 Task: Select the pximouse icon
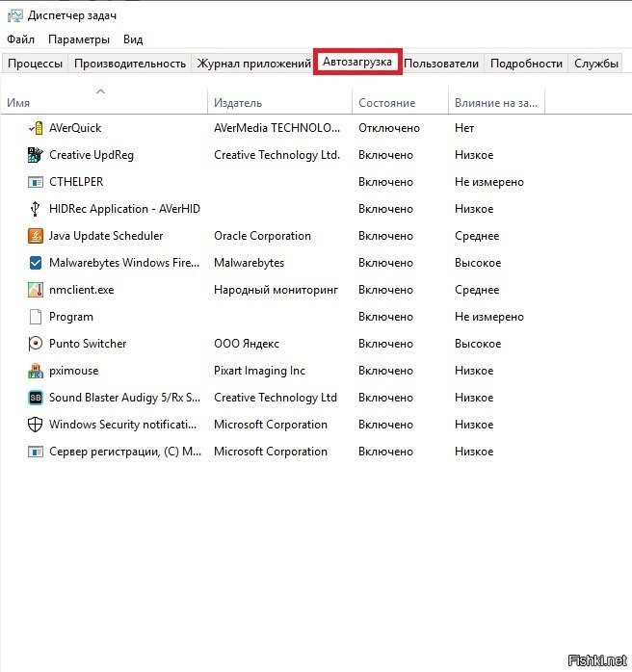[36, 371]
